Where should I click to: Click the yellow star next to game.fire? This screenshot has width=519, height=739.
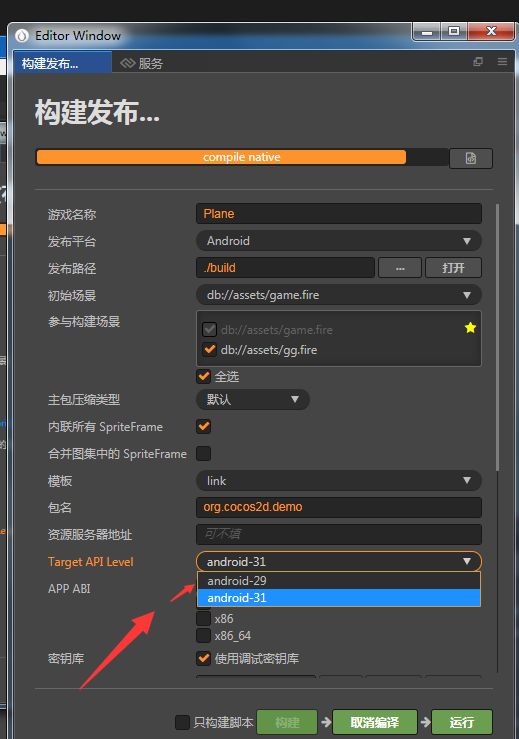coord(470,328)
